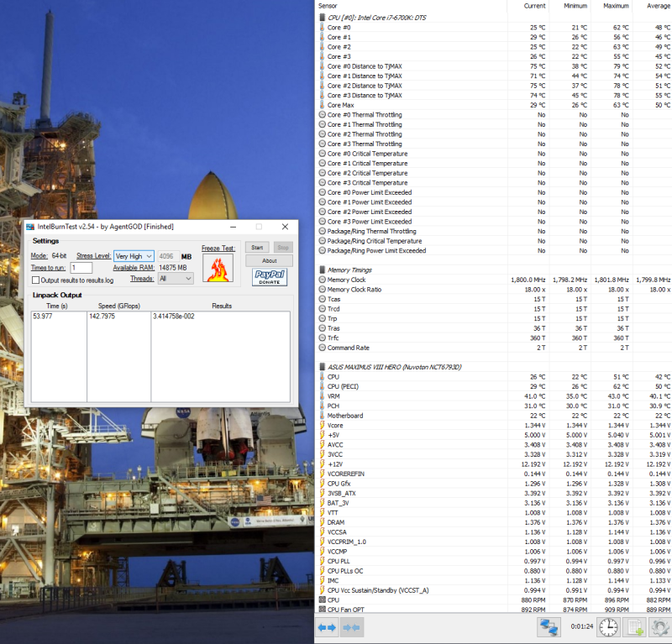
Task: Click lightning icon beside Vcore
Action: tap(323, 425)
